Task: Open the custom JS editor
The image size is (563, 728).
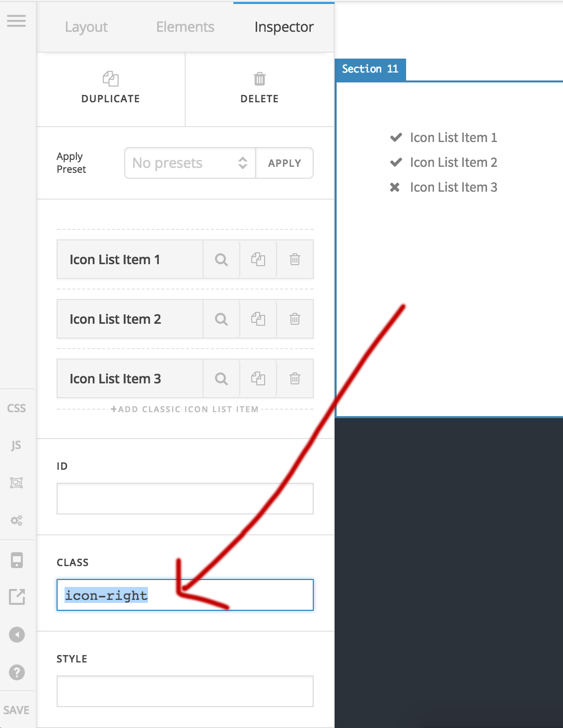Action: (x=16, y=445)
